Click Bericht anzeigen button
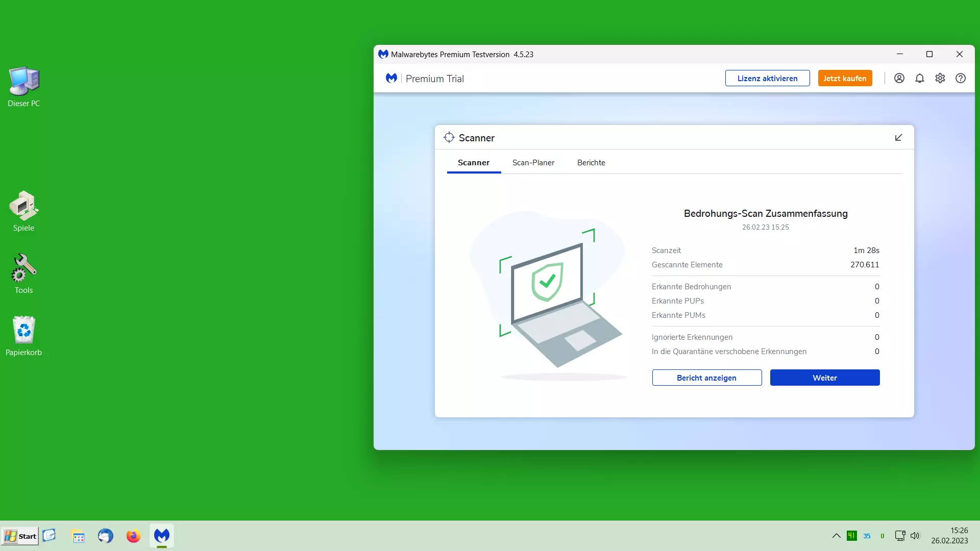 coord(706,378)
